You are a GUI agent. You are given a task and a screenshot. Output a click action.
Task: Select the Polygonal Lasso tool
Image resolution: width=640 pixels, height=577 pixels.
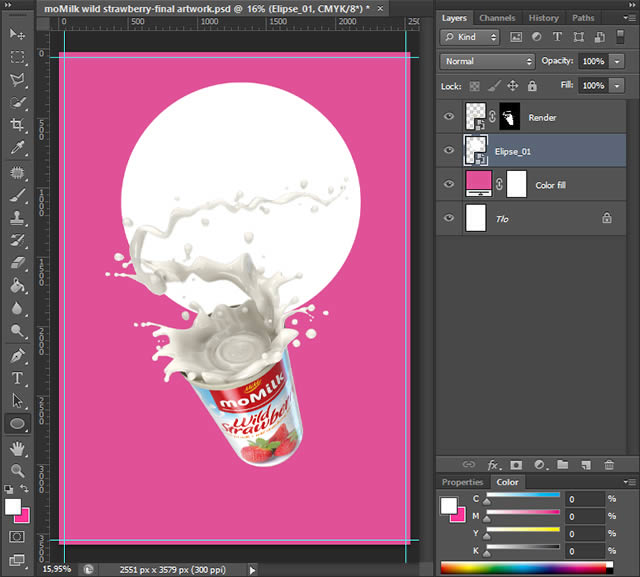pos(17,80)
